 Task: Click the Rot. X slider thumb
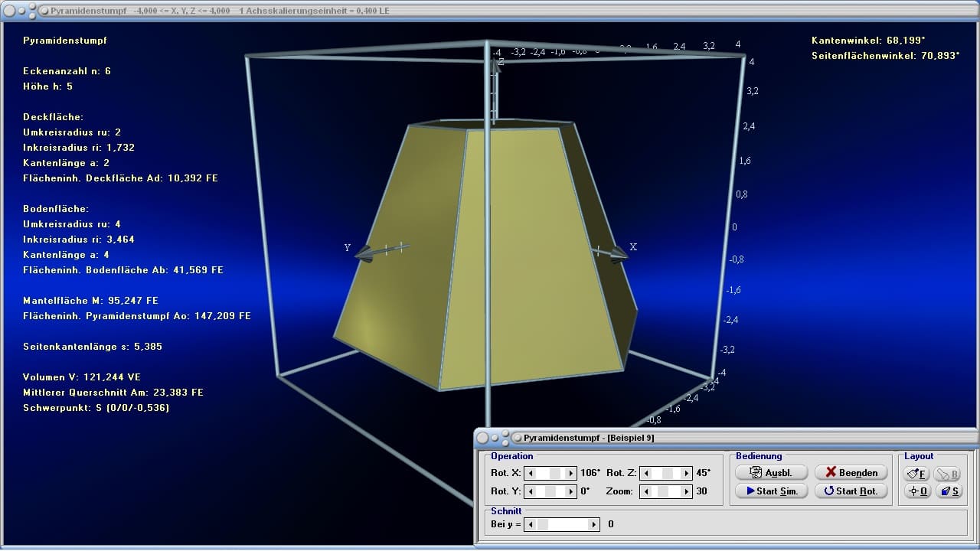click(556, 473)
